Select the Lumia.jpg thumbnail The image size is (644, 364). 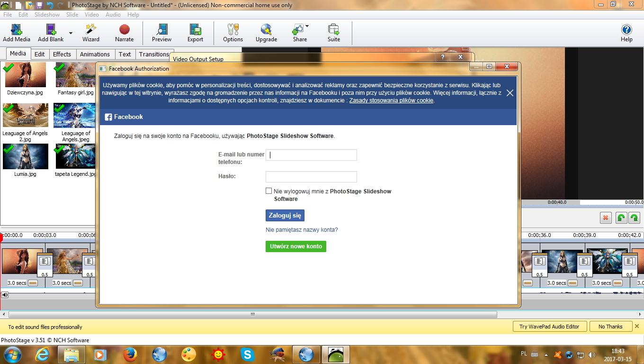[x=25, y=156]
